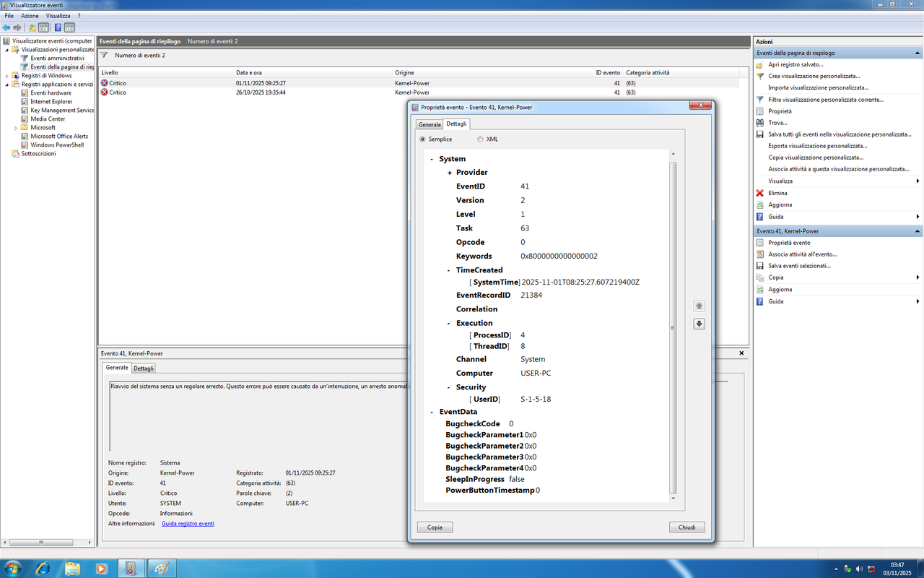Switch to the 'Generale' tab in properties dialog

(430, 124)
